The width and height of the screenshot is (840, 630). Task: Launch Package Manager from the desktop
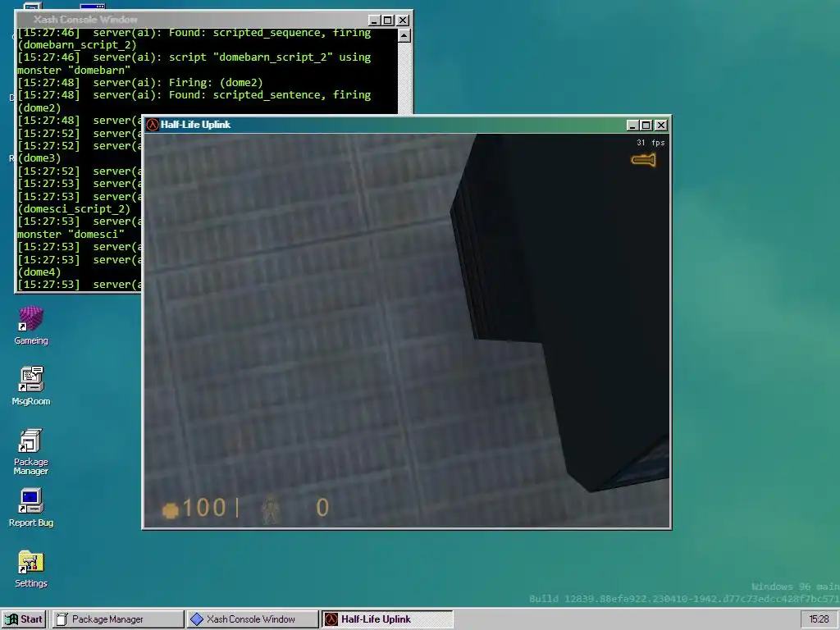30,452
